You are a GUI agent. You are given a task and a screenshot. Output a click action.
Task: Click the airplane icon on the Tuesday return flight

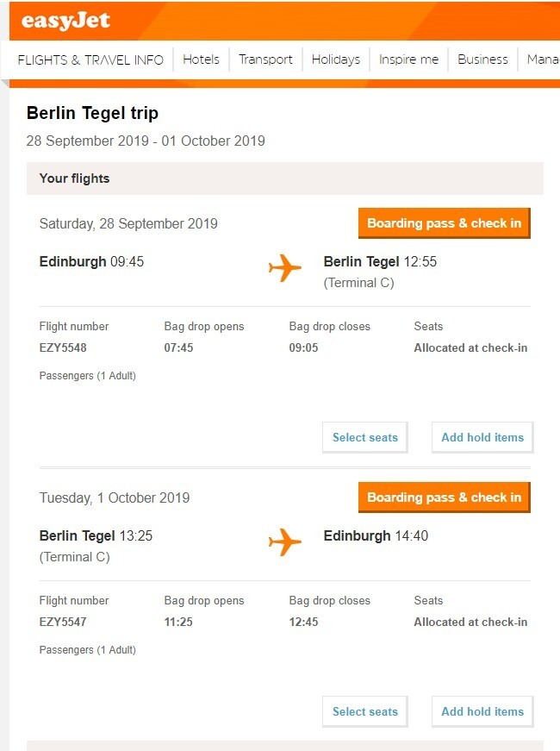click(285, 542)
